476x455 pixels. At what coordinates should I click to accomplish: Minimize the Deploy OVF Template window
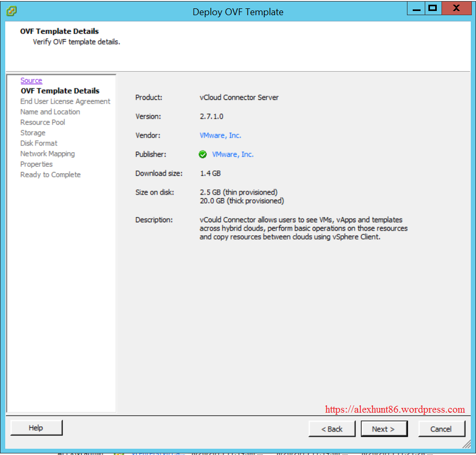tap(416, 8)
